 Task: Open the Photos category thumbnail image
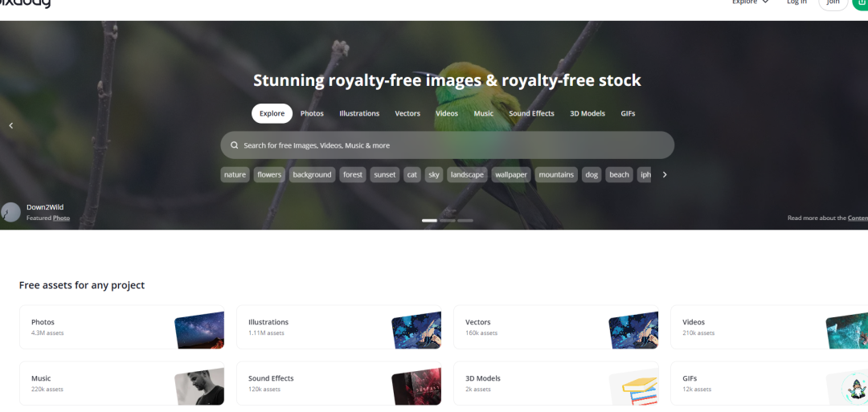coord(199,330)
